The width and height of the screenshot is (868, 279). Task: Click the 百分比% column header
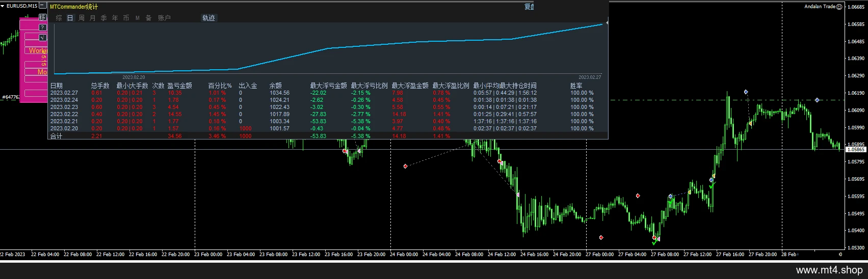click(220, 86)
